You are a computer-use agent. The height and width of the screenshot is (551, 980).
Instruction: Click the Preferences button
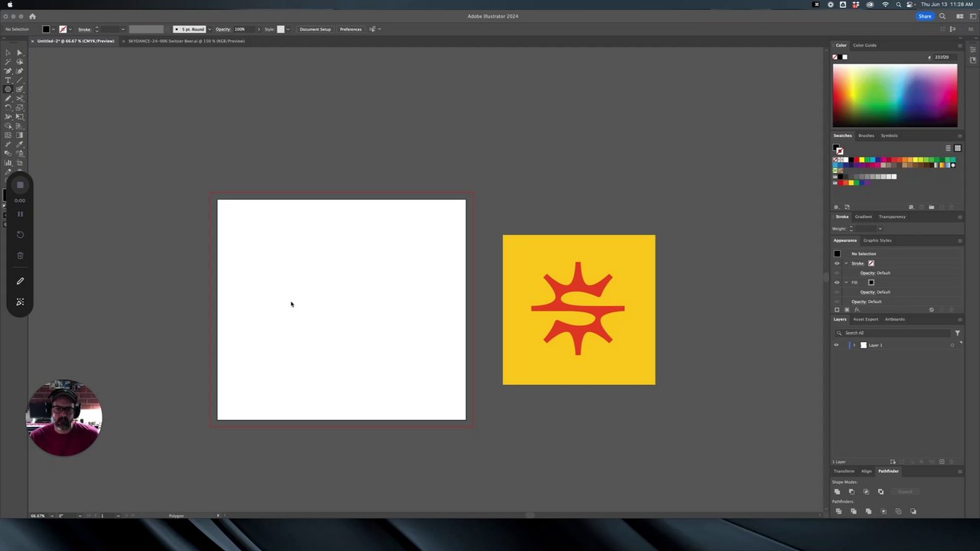point(351,29)
